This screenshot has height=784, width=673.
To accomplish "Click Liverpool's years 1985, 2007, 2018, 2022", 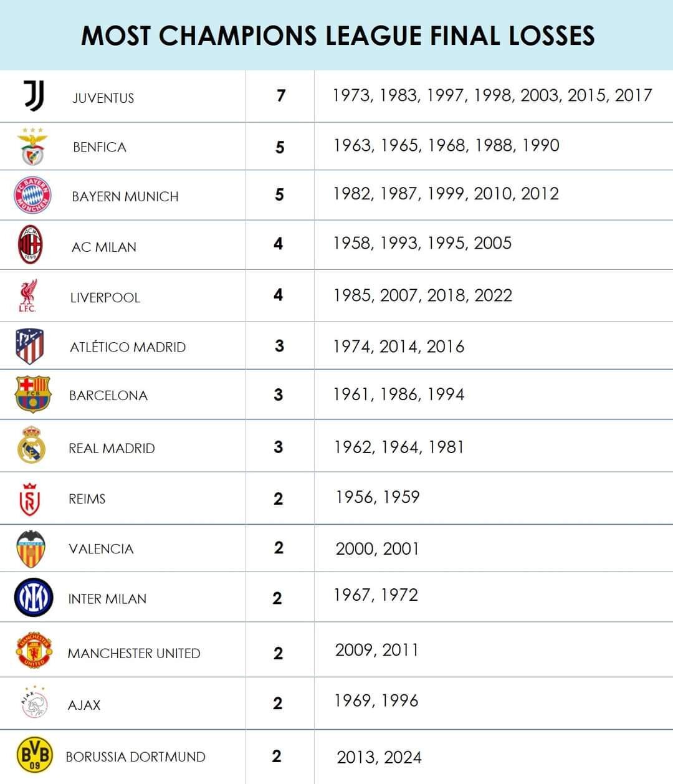I will [422, 295].
